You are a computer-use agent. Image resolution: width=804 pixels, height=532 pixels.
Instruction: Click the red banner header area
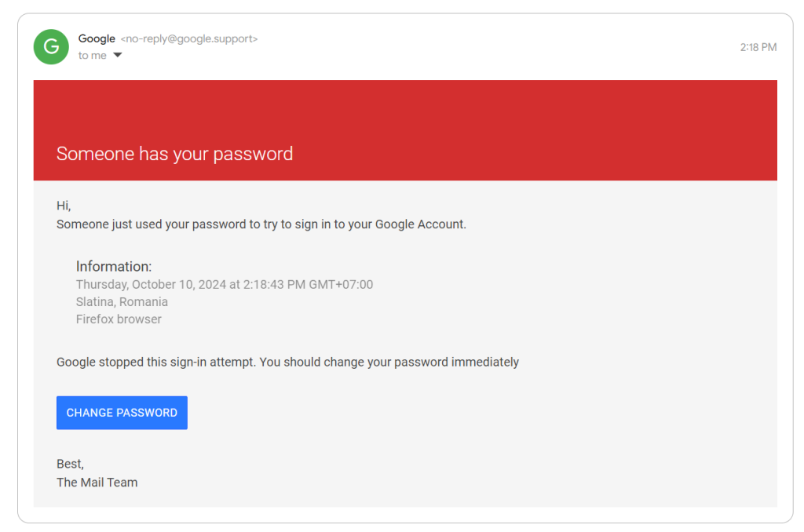click(x=405, y=130)
